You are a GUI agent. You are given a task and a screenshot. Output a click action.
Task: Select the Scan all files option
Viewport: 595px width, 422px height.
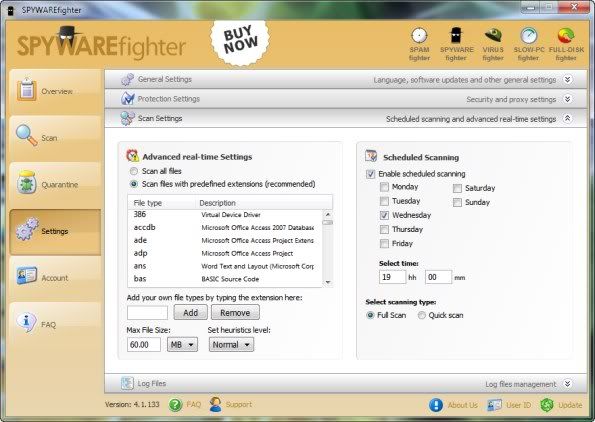(134, 171)
